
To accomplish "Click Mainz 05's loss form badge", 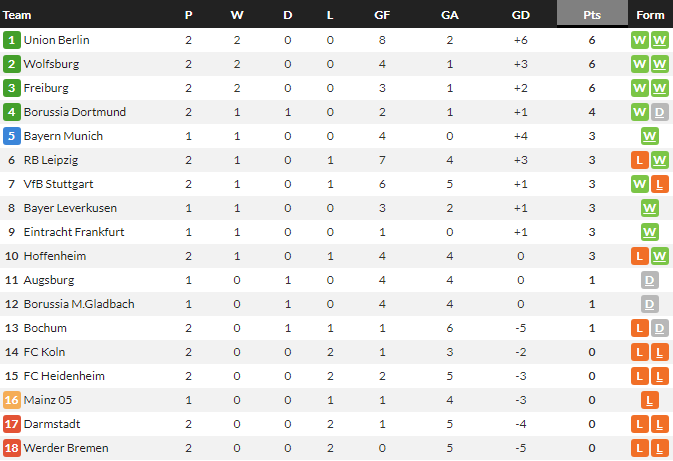I will click(650, 400).
